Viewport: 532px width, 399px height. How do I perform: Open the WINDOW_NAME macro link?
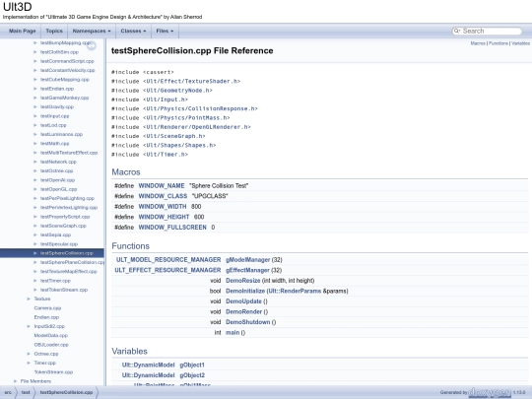click(x=162, y=186)
